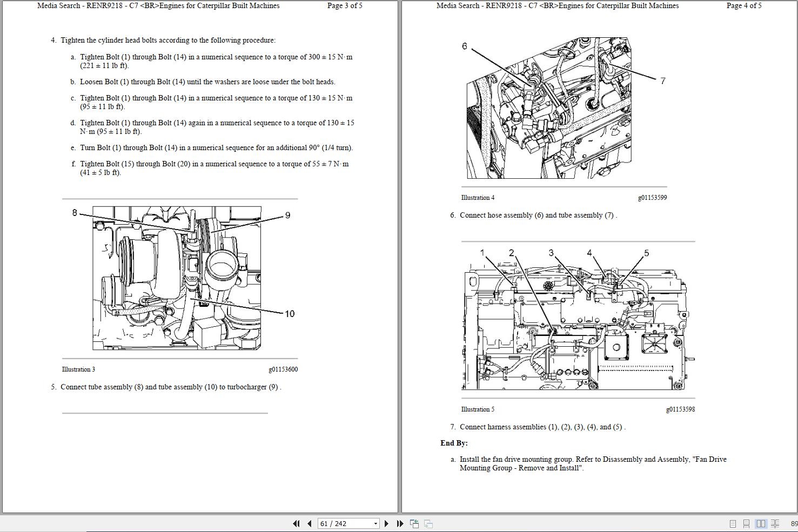Go to the first page

pyautogui.click(x=297, y=523)
